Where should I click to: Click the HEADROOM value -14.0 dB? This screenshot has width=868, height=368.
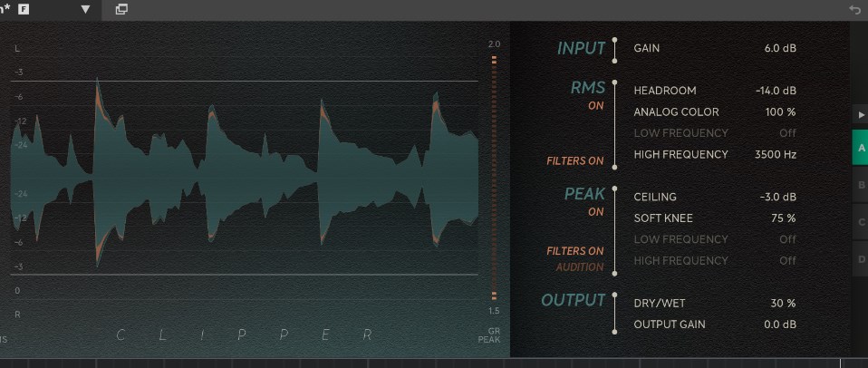click(x=775, y=91)
